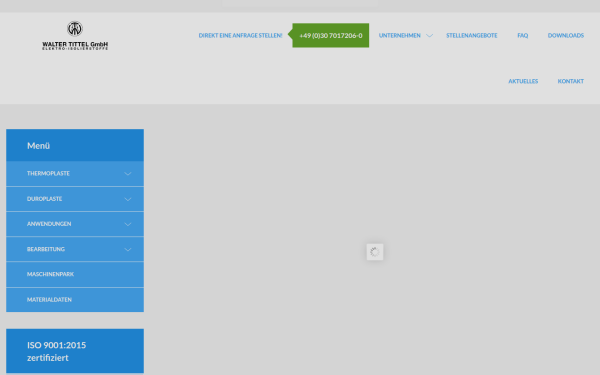The image size is (600, 375).
Task: Expand the Thermoplaste chevron
Action: click(128, 174)
